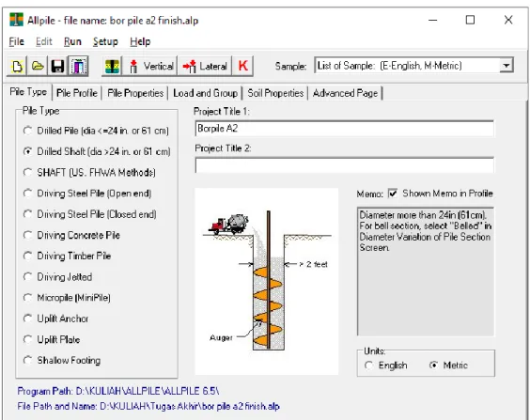
Task: Select Uplift Plate option
Action: [52, 339]
